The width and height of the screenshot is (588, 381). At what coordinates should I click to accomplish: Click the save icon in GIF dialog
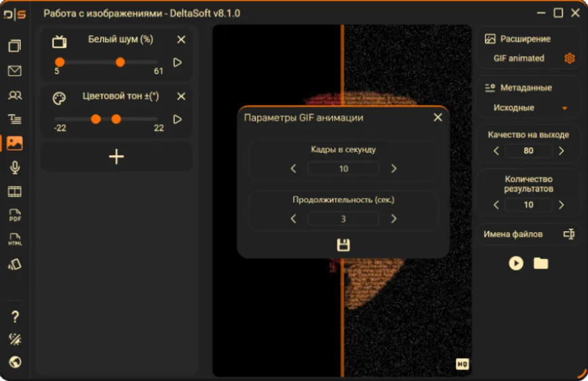343,245
